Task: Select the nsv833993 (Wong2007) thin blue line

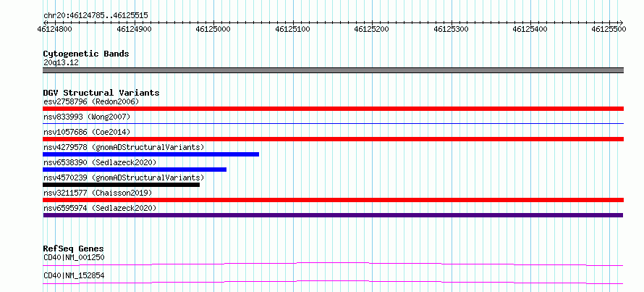Action: (333, 123)
